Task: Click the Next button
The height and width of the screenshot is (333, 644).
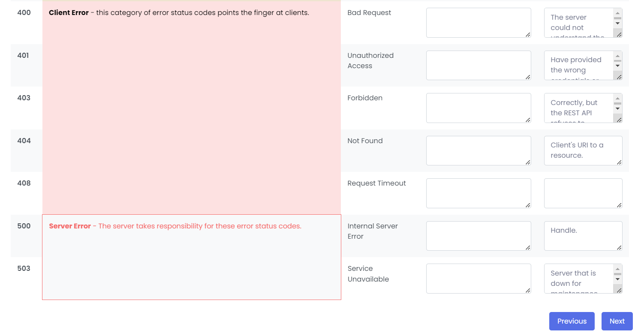Action: click(x=617, y=321)
